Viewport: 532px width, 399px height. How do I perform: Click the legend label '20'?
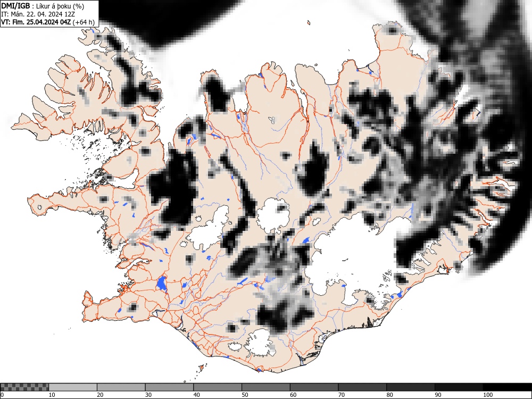(100, 395)
